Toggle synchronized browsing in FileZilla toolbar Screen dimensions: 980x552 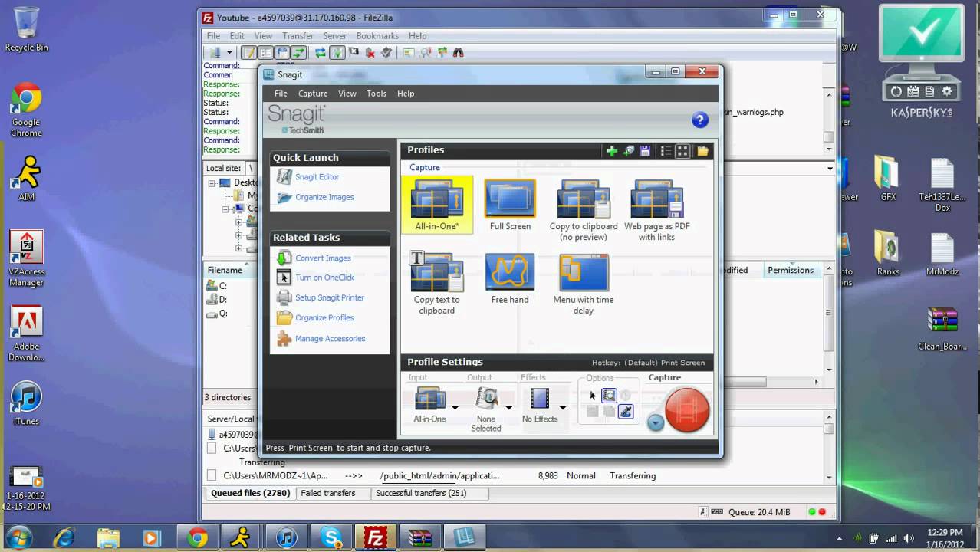pyautogui.click(x=442, y=52)
